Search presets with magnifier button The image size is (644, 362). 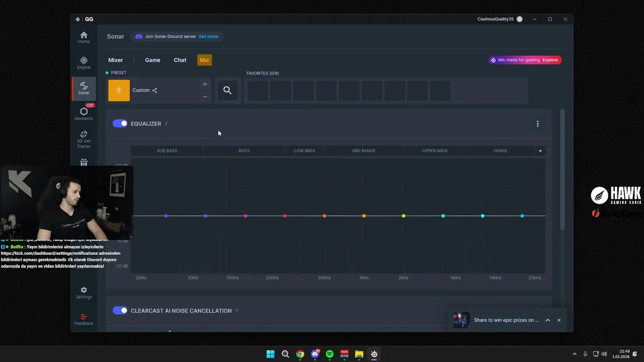point(227,90)
